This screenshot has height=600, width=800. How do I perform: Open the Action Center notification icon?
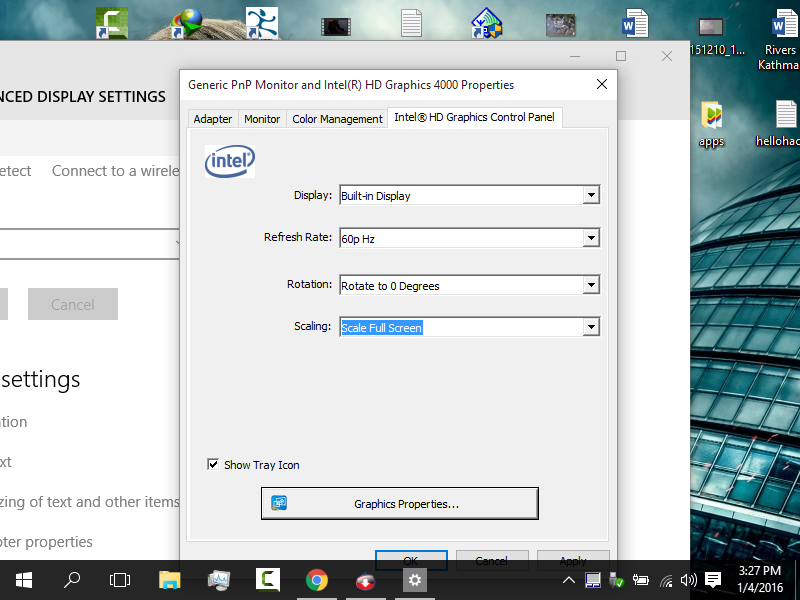(x=712, y=579)
